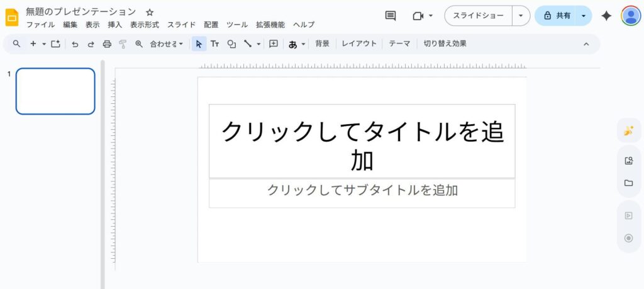Expand the slideshow options dropdown arrow
This screenshot has width=644, height=289.
(521, 16)
